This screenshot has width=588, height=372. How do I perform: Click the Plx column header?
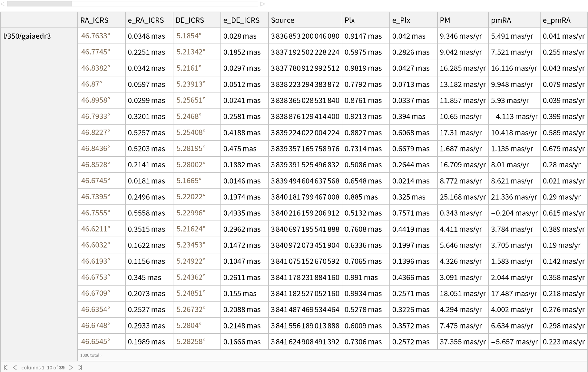[x=349, y=20]
